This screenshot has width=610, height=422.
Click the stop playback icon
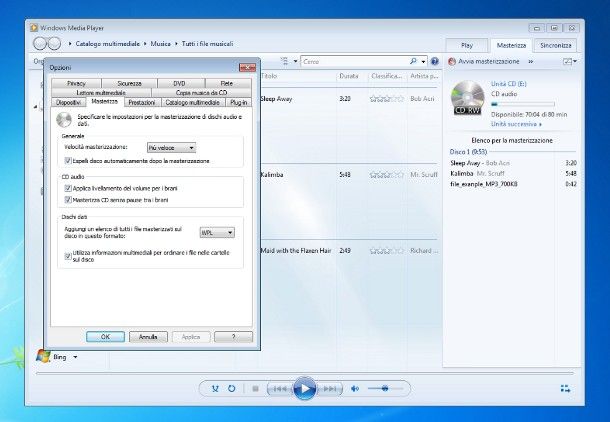pos(256,389)
